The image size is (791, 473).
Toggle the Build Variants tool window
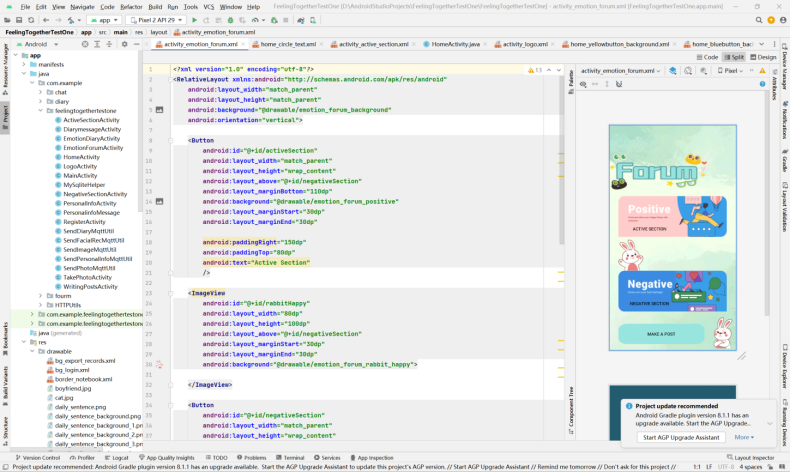pos(5,385)
